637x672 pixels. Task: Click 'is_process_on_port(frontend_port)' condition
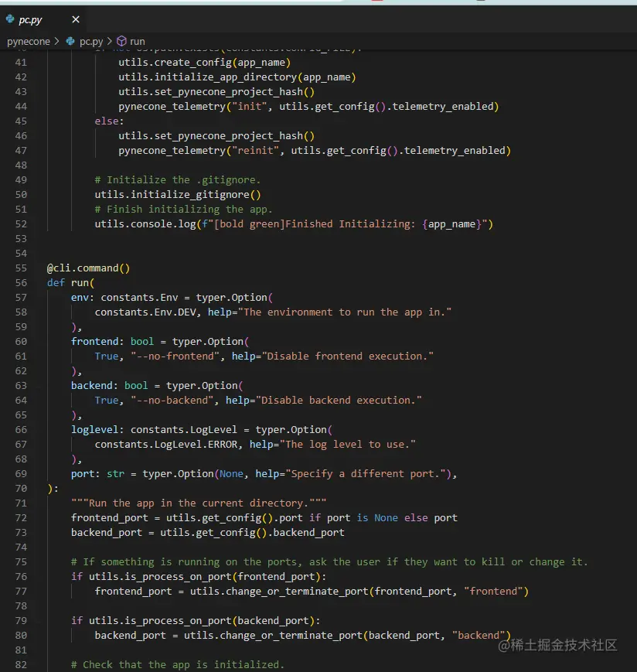223,577
